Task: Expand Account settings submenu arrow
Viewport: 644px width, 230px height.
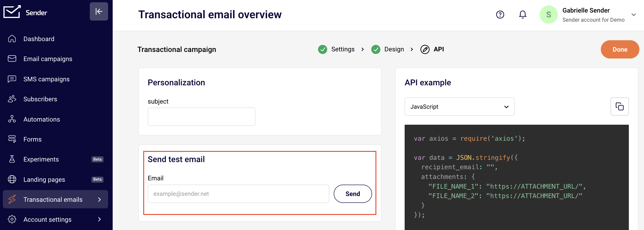Action: point(99,219)
